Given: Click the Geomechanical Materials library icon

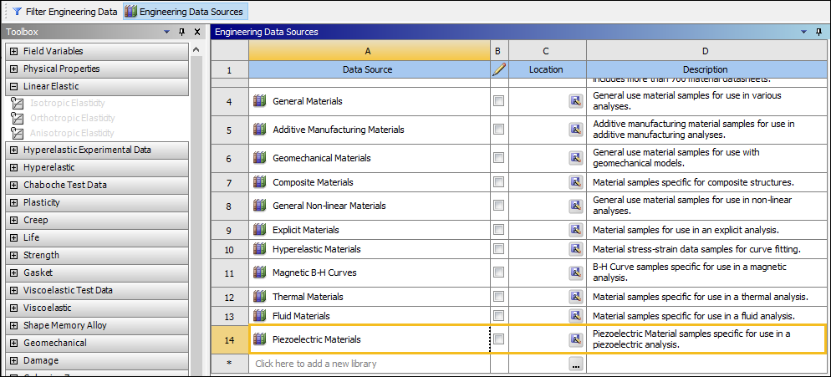Looking at the screenshot, I should (x=259, y=157).
